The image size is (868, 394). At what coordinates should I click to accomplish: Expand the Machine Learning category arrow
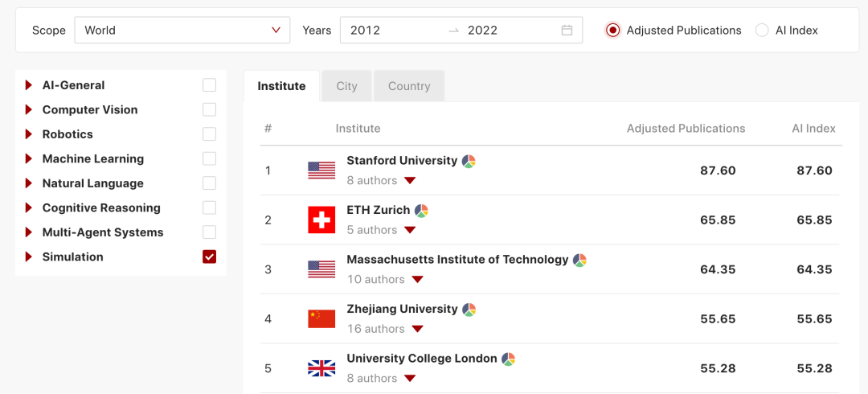pyautogui.click(x=29, y=159)
